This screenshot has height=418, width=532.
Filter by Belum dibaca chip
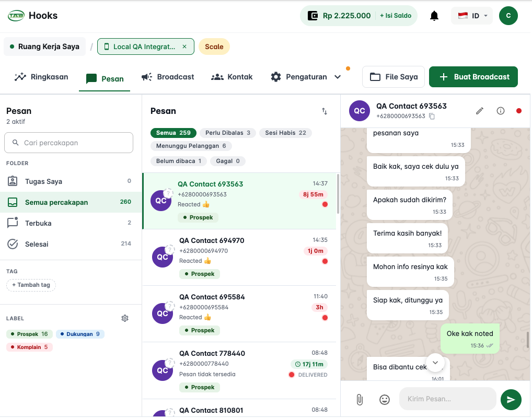click(178, 161)
